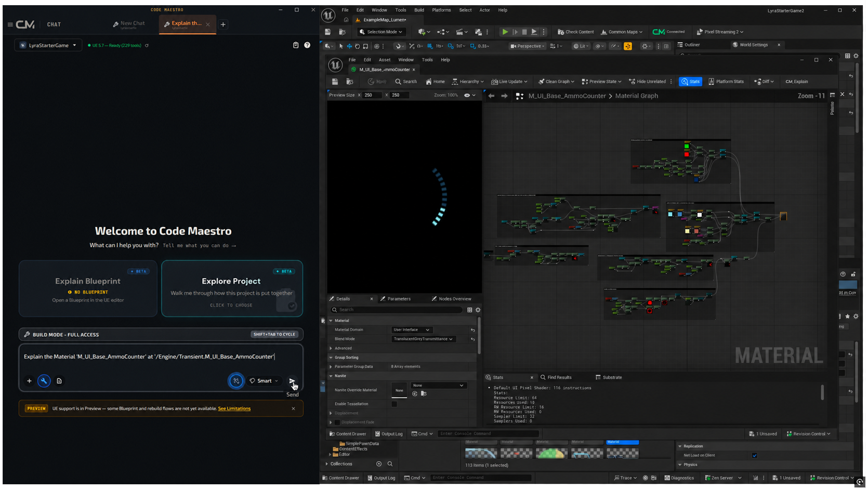Collapse the Nanite section
Viewport: 868px width, 489px height.
pyautogui.click(x=331, y=376)
